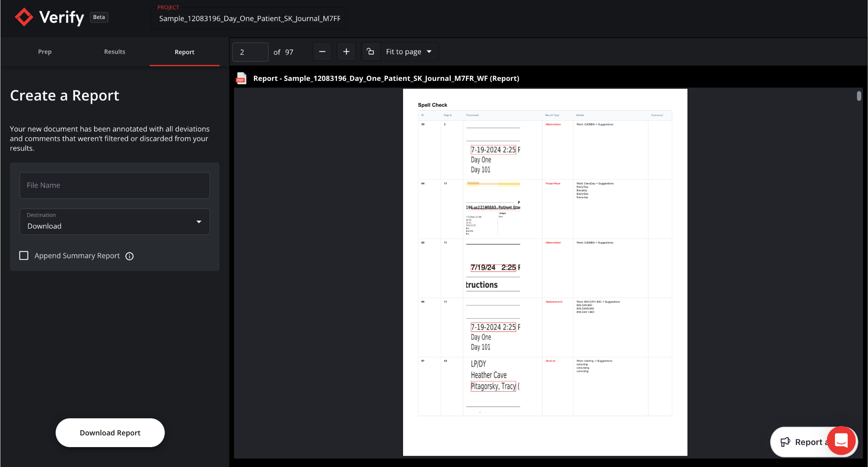The image size is (868, 467).
Task: Switch to the Results tab
Action: (x=114, y=52)
